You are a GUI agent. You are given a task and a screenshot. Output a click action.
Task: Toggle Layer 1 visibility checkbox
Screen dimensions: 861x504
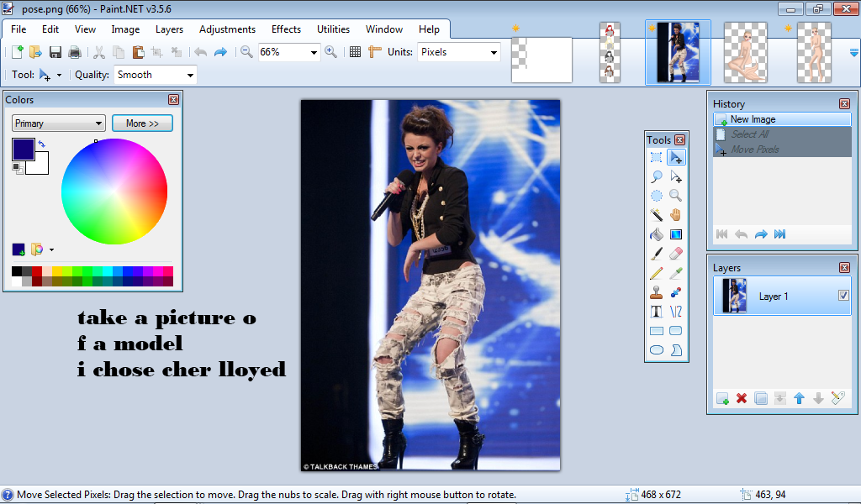[843, 296]
